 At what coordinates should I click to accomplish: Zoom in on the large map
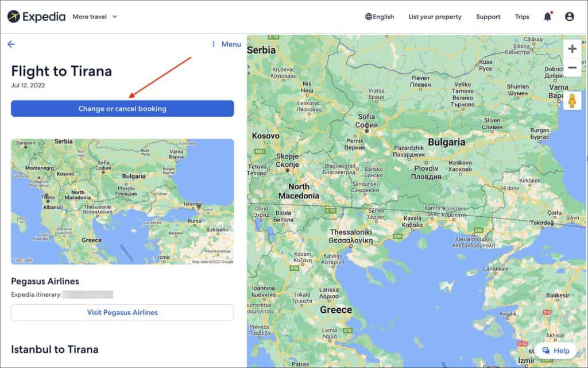pyautogui.click(x=572, y=49)
